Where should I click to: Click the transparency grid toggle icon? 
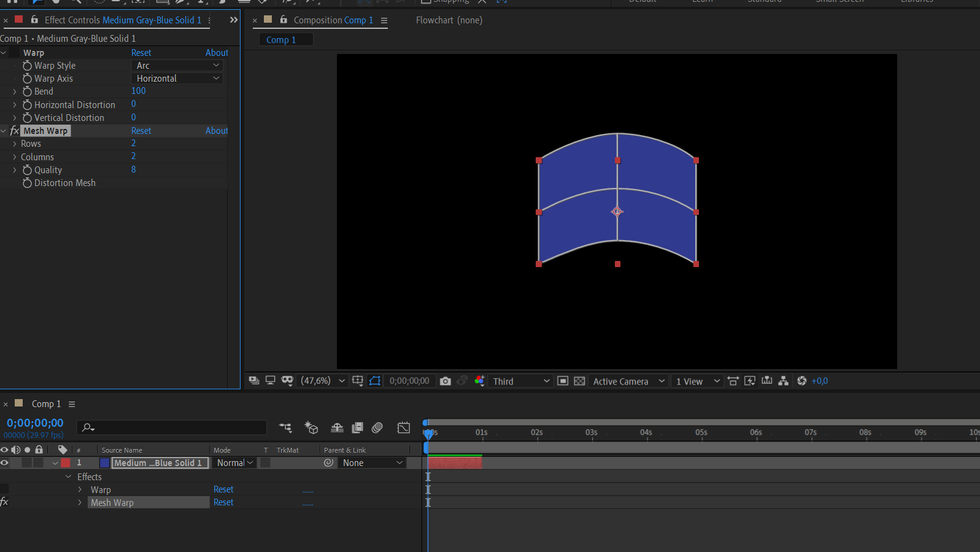(579, 381)
